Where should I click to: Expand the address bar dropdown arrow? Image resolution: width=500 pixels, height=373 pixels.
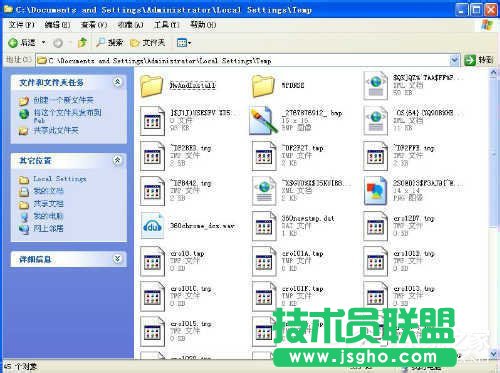pyautogui.click(x=454, y=60)
